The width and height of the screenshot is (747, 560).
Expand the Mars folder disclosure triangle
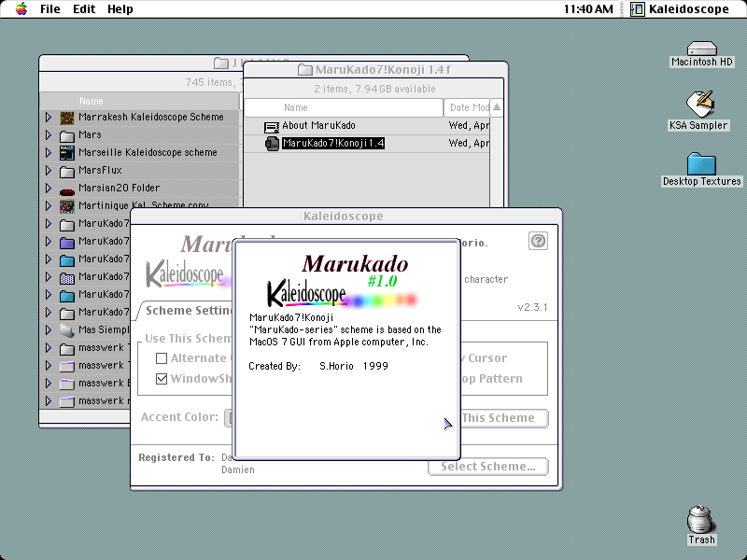(x=49, y=134)
